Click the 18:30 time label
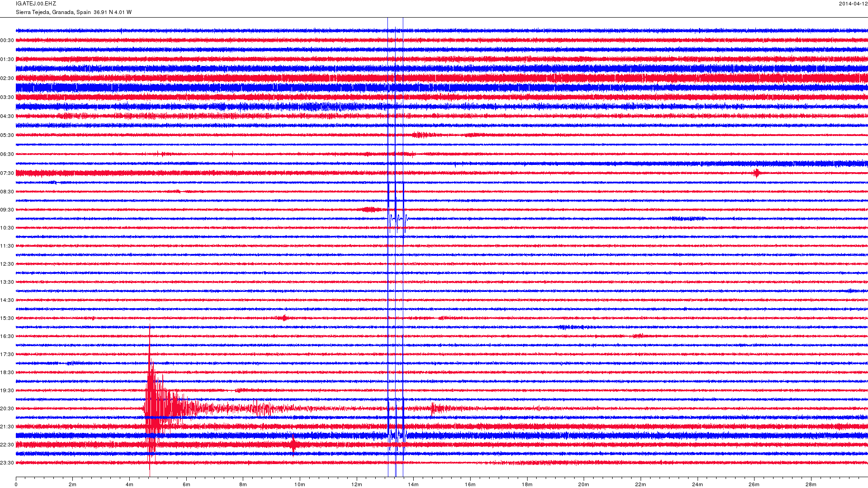The image size is (868, 488). coord(7,372)
